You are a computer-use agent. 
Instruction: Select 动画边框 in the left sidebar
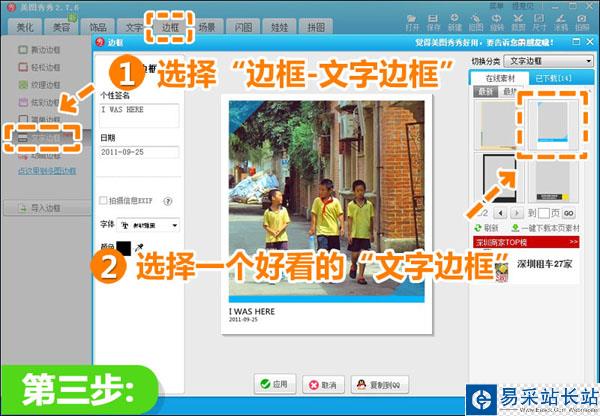click(39, 156)
